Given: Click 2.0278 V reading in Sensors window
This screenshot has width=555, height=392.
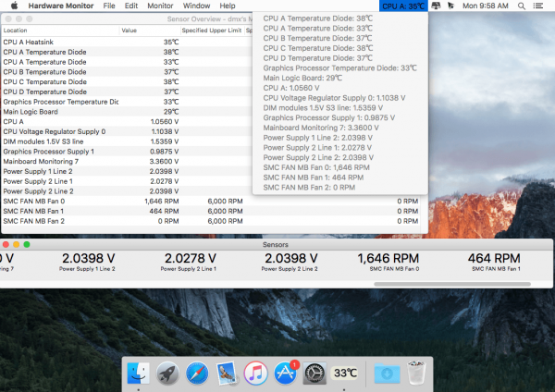Looking at the screenshot, I should tap(191, 259).
